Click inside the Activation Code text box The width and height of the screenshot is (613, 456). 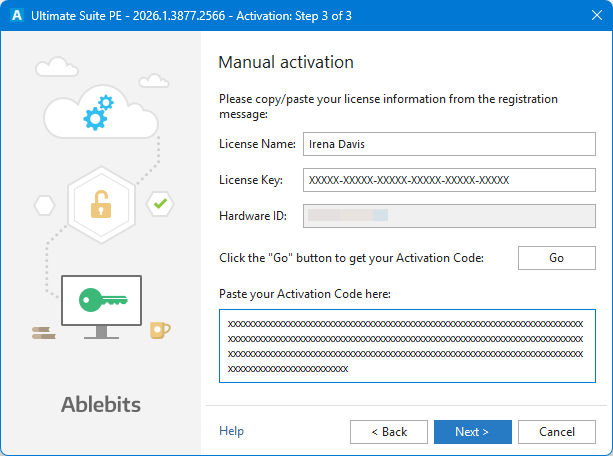click(x=407, y=346)
